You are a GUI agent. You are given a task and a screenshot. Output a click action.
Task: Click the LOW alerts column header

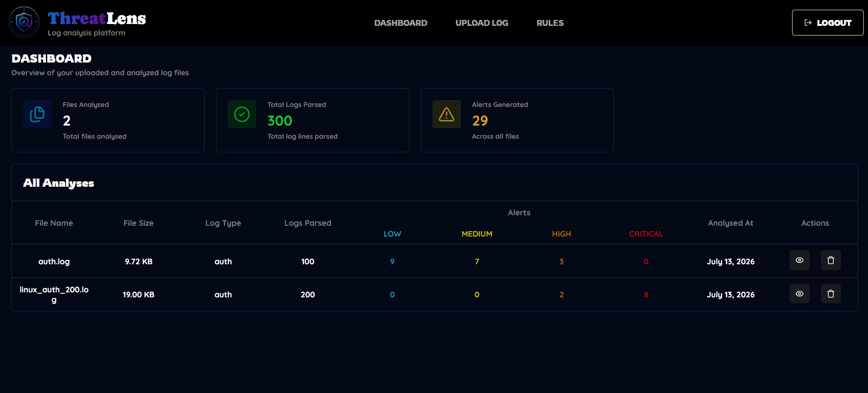coord(392,234)
